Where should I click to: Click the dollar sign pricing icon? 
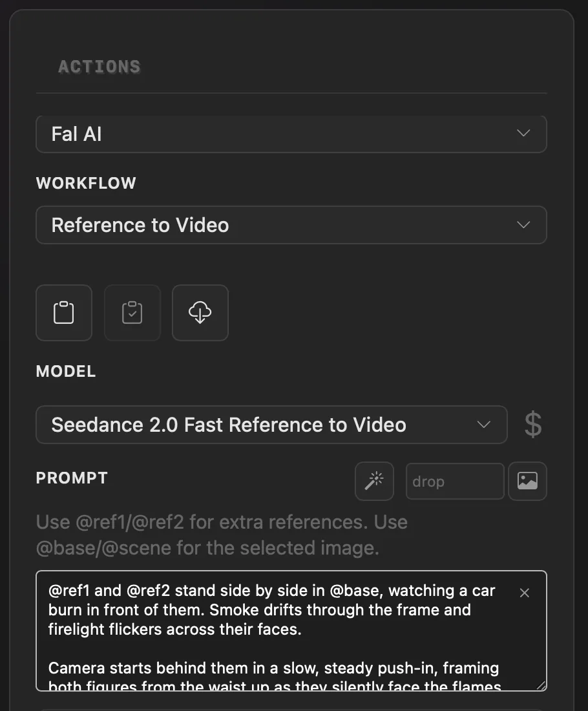point(532,425)
